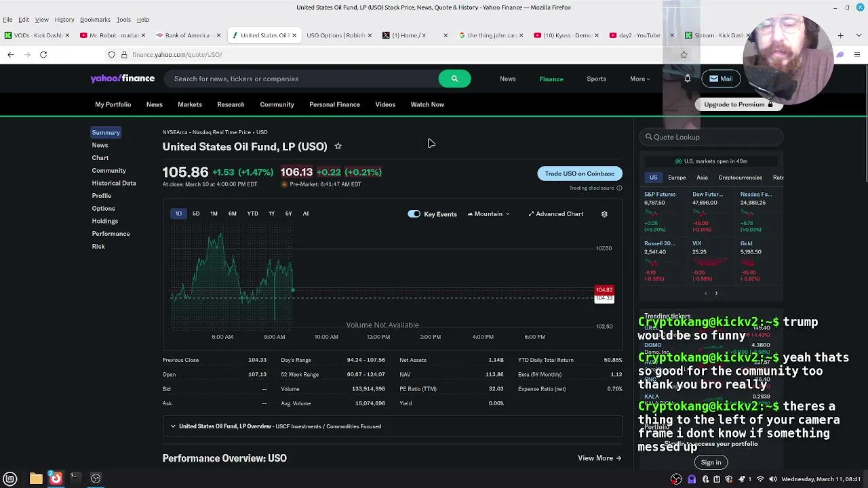List all tabs dropdown arrow
The height and width of the screenshot is (488, 868).
(x=858, y=35)
